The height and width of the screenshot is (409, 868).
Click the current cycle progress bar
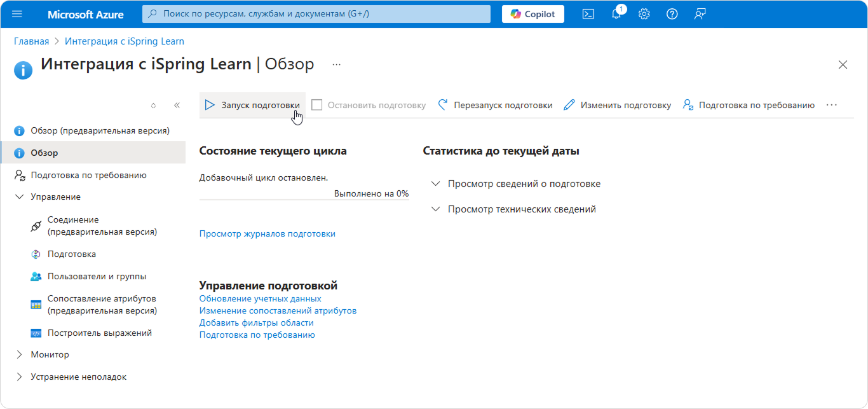pyautogui.click(x=304, y=199)
